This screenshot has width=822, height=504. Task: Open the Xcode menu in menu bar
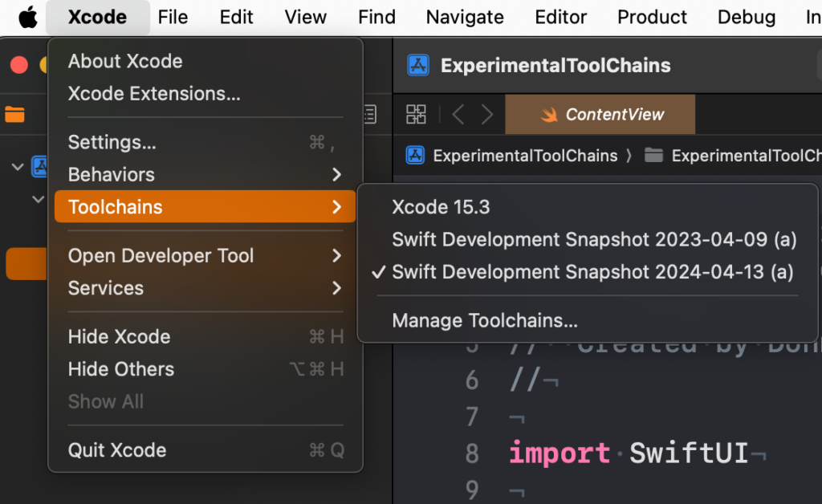[x=97, y=18]
